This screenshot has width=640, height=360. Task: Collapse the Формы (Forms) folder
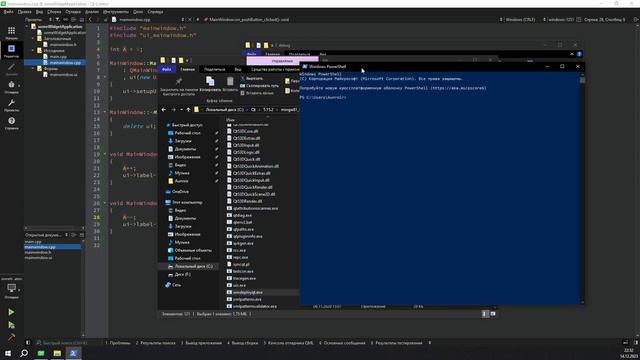tap(33, 69)
